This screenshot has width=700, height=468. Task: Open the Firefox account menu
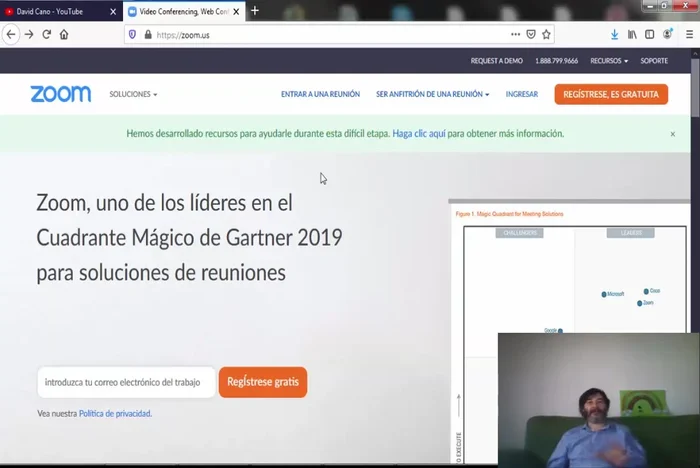[667, 34]
